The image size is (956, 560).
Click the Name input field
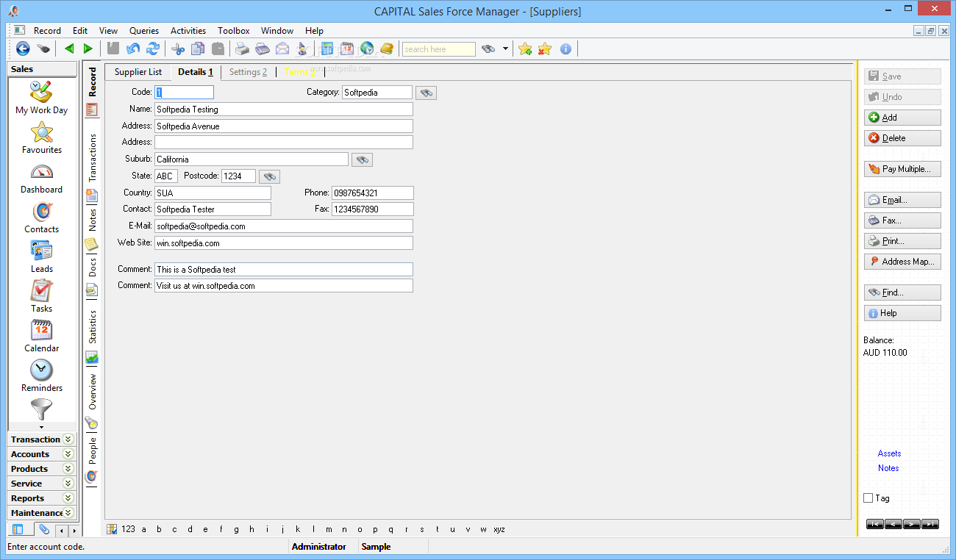[284, 110]
